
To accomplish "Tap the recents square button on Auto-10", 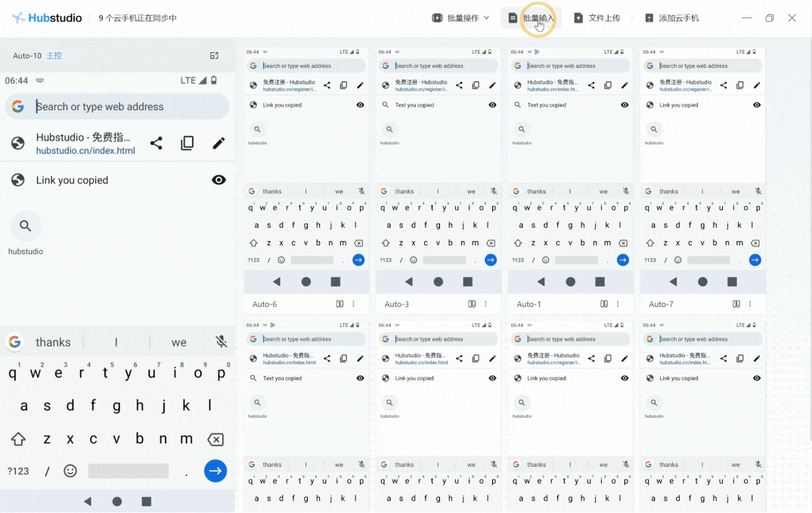I will pyautogui.click(x=147, y=501).
